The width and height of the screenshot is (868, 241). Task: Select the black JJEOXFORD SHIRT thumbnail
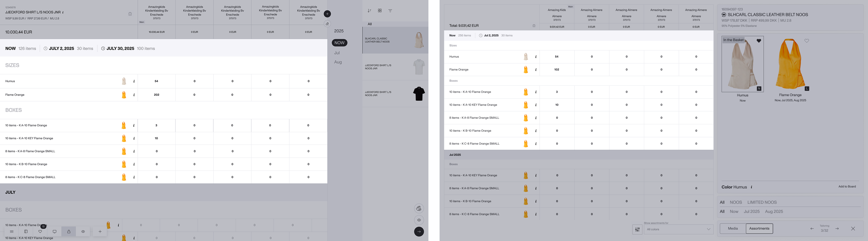[419, 94]
